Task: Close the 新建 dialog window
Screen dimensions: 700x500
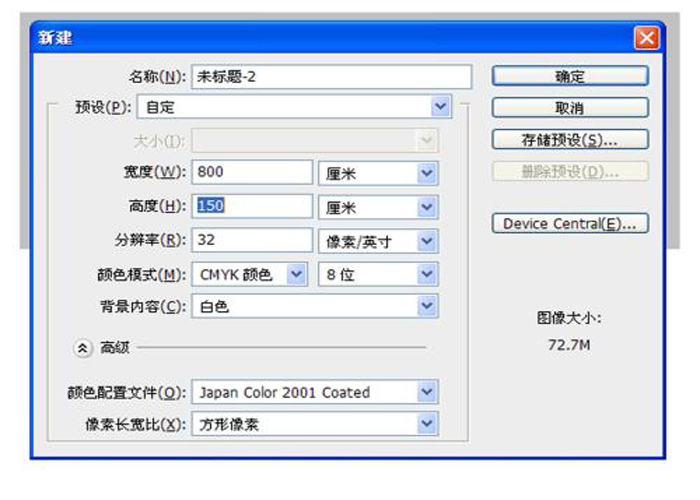Action: [x=646, y=38]
